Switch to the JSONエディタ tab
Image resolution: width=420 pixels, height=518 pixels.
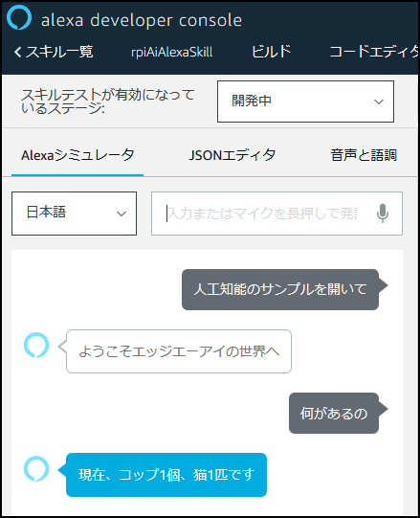click(x=232, y=155)
